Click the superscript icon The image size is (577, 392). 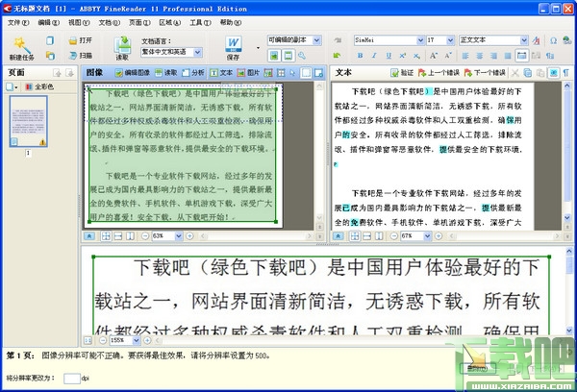[403, 56]
